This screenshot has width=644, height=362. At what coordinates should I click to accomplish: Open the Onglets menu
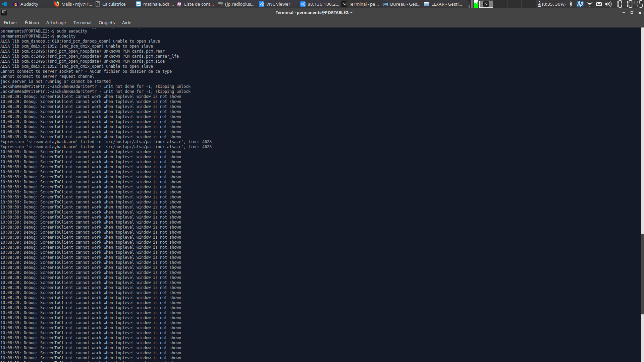(x=107, y=22)
